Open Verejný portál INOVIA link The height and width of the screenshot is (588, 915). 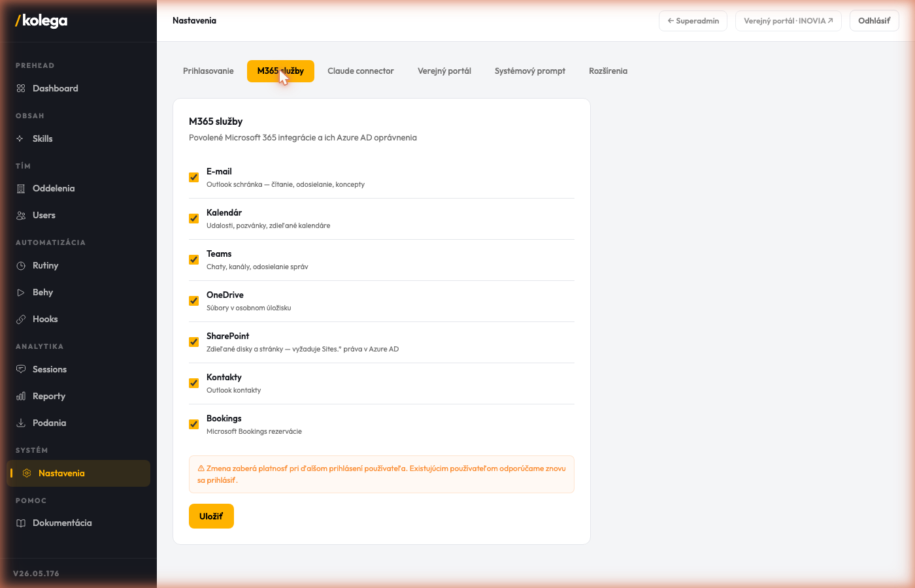pyautogui.click(x=788, y=21)
